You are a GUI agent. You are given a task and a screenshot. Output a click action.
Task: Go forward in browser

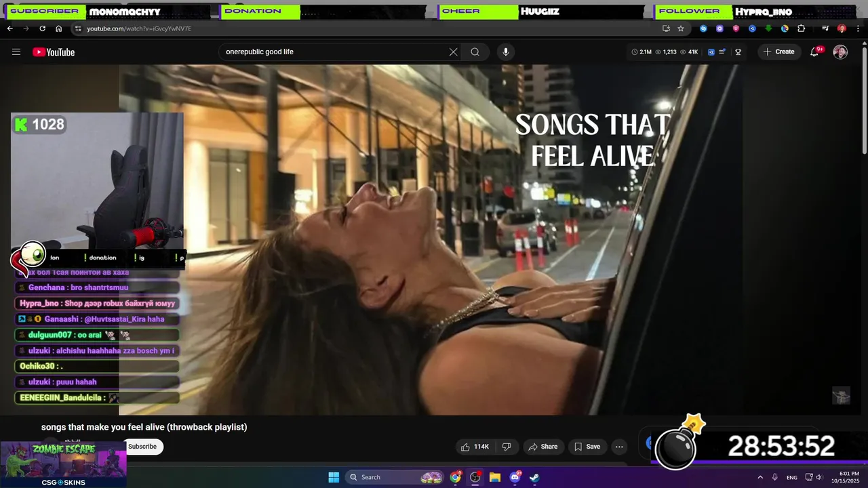[26, 28]
